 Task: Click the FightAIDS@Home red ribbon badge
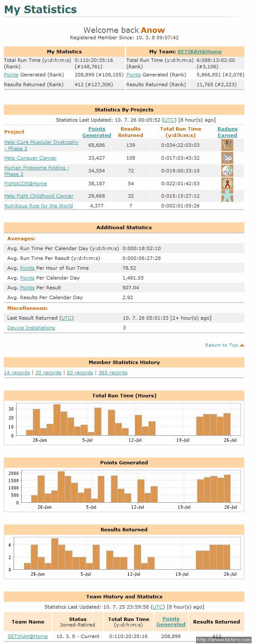tap(227, 184)
